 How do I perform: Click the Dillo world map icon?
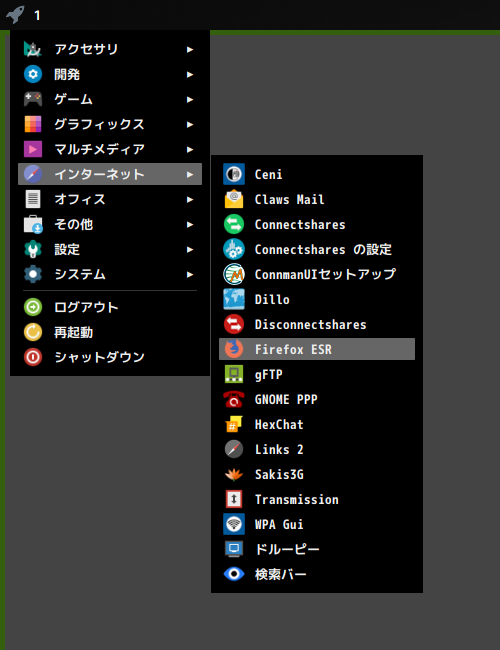pos(234,299)
